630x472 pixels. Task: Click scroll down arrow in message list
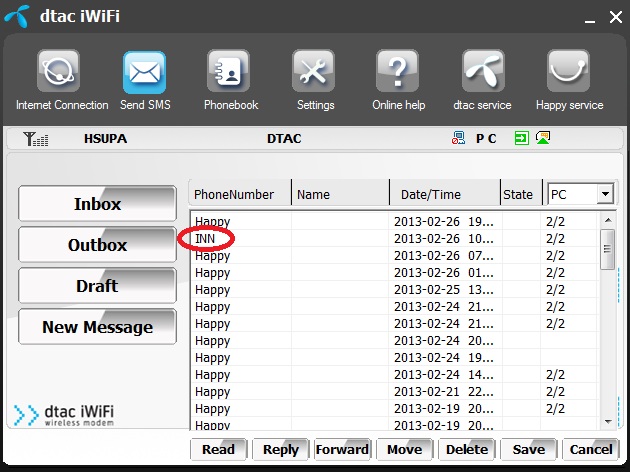(608, 421)
